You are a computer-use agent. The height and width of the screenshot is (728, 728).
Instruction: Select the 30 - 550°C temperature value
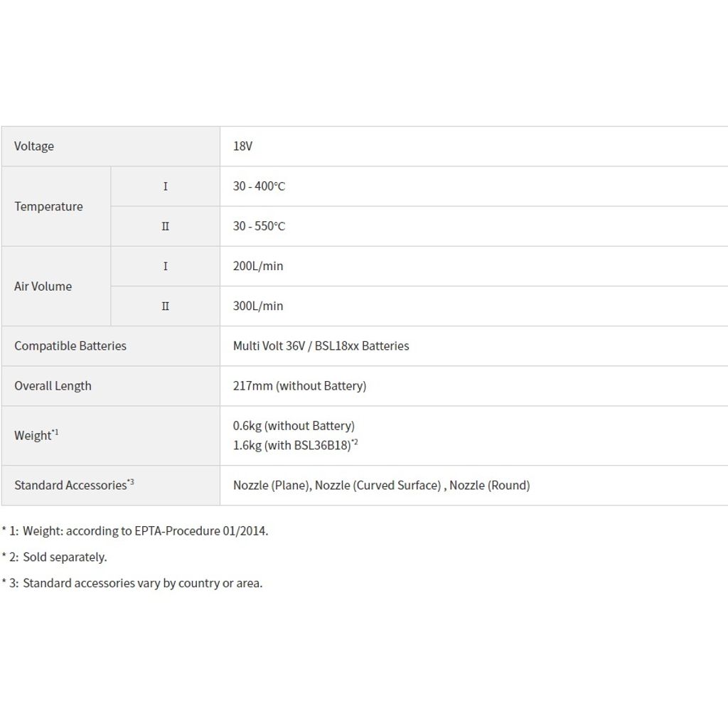tap(259, 226)
